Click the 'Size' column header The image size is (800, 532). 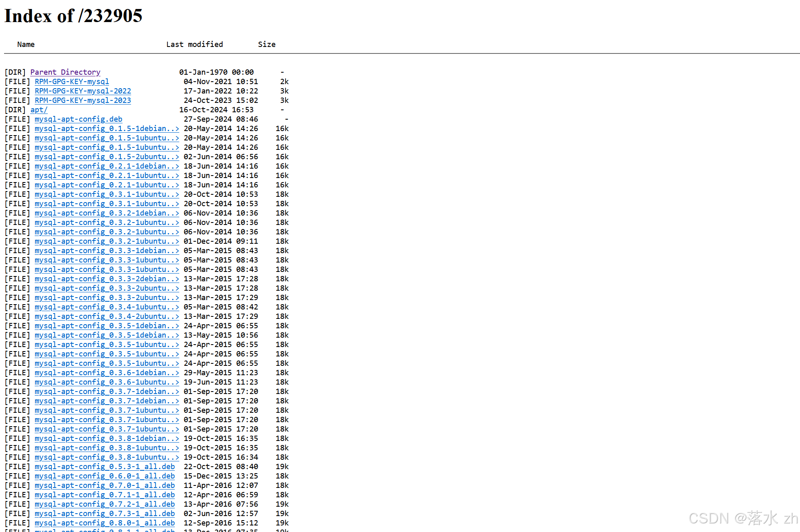(x=267, y=45)
